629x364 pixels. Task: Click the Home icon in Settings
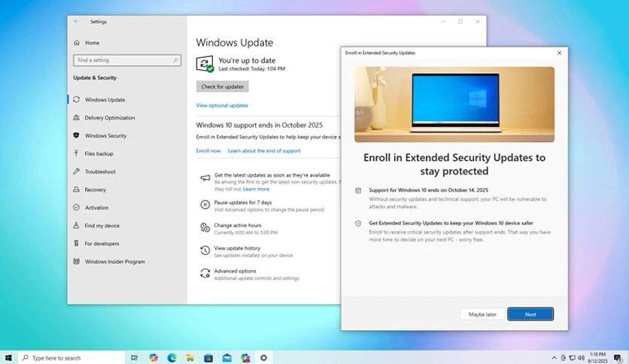77,43
